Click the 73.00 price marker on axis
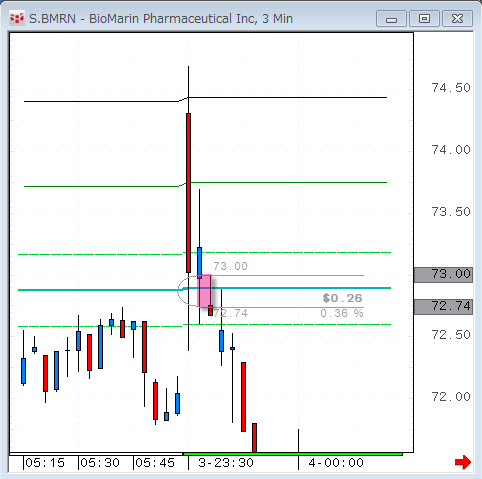 [x=443, y=275]
